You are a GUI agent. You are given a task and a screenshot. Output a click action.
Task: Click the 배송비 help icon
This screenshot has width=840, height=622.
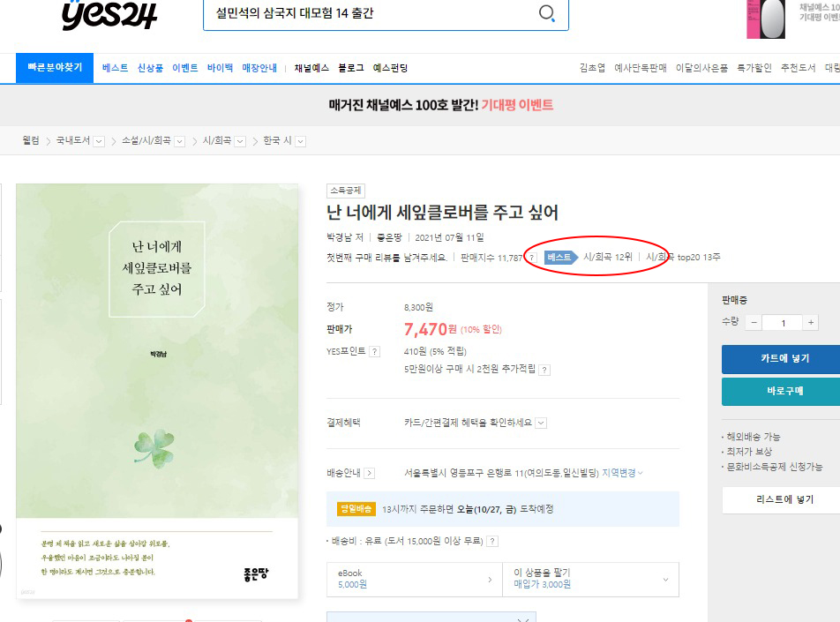point(493,541)
